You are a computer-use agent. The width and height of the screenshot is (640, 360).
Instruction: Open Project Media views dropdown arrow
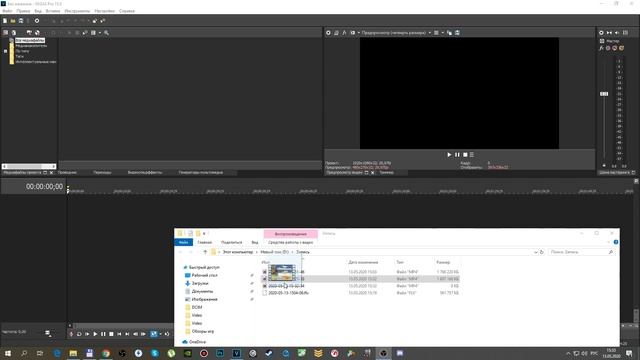tap(100, 33)
